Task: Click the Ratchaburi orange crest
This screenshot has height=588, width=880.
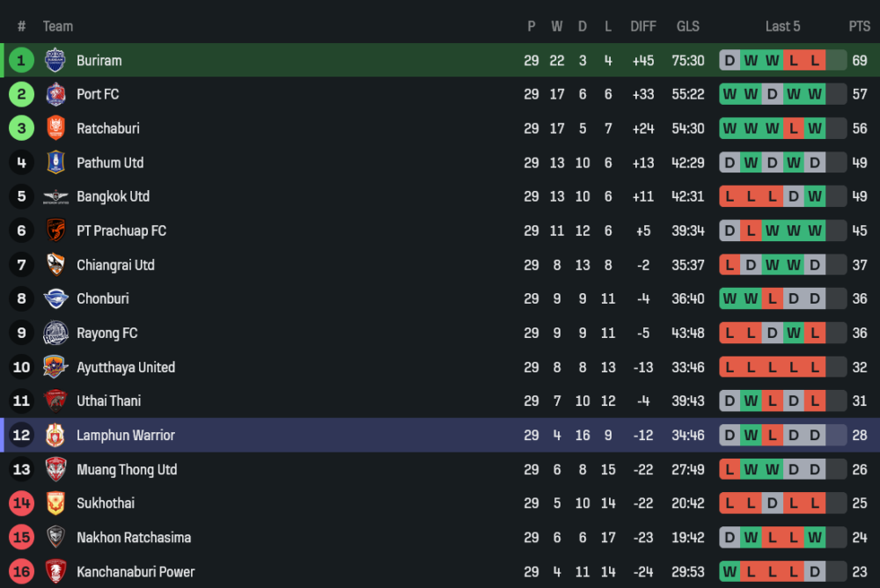Action: (x=55, y=128)
